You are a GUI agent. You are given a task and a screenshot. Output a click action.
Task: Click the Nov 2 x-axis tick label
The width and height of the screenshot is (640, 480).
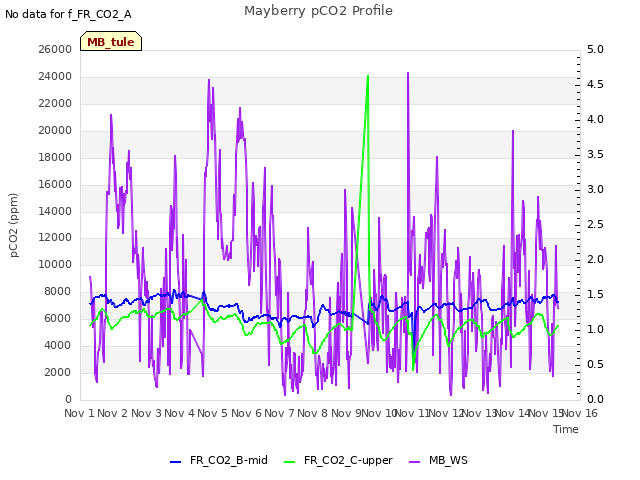click(x=113, y=413)
